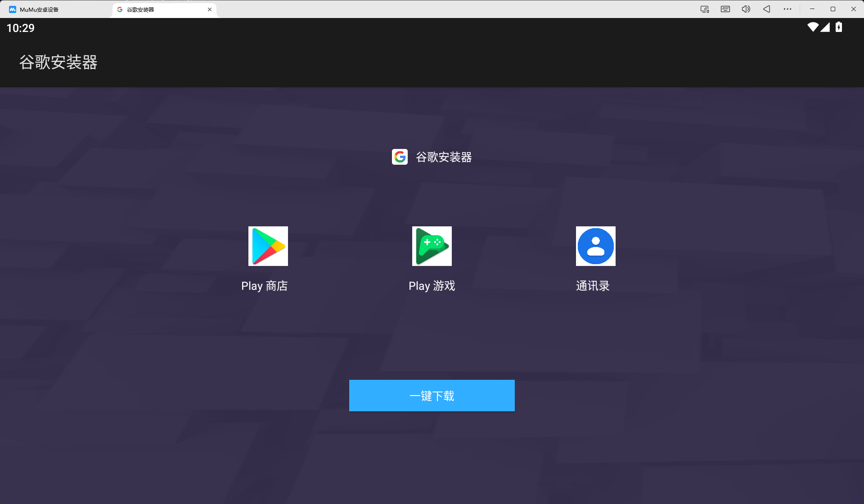The width and height of the screenshot is (864, 504).
Task: Click the Play 商店 label text
Action: 264,285
